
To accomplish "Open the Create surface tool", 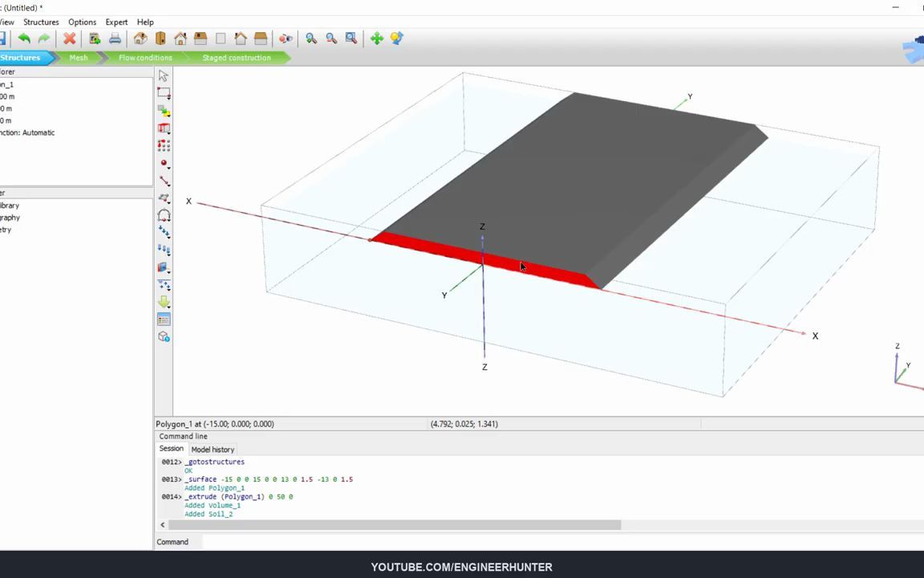I will (x=164, y=198).
